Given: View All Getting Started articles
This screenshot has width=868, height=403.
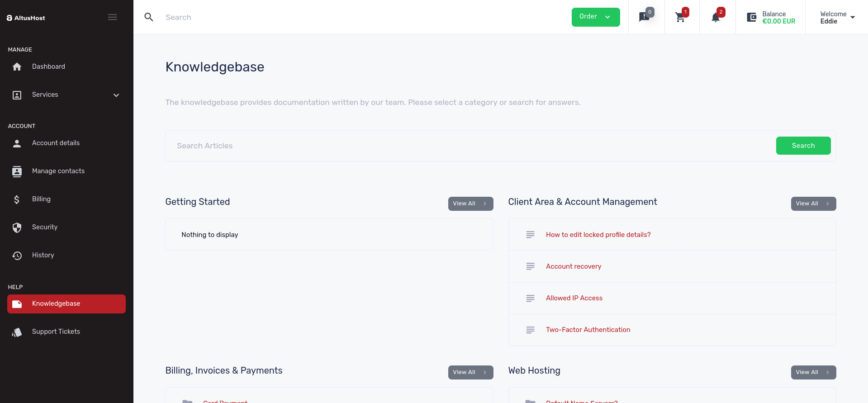Looking at the screenshot, I should pos(470,204).
